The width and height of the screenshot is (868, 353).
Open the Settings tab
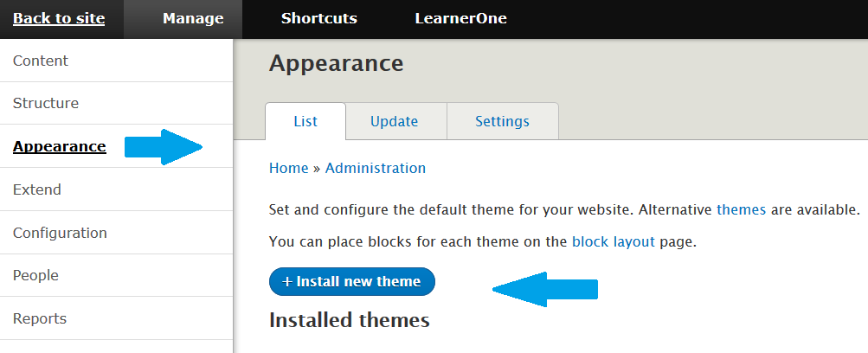tap(503, 121)
